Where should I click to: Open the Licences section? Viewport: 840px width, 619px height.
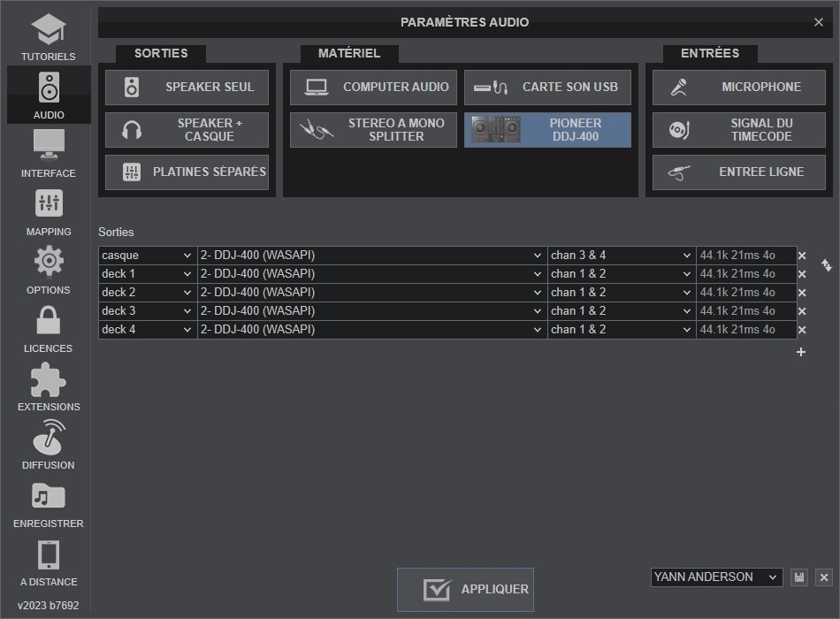pos(48,328)
